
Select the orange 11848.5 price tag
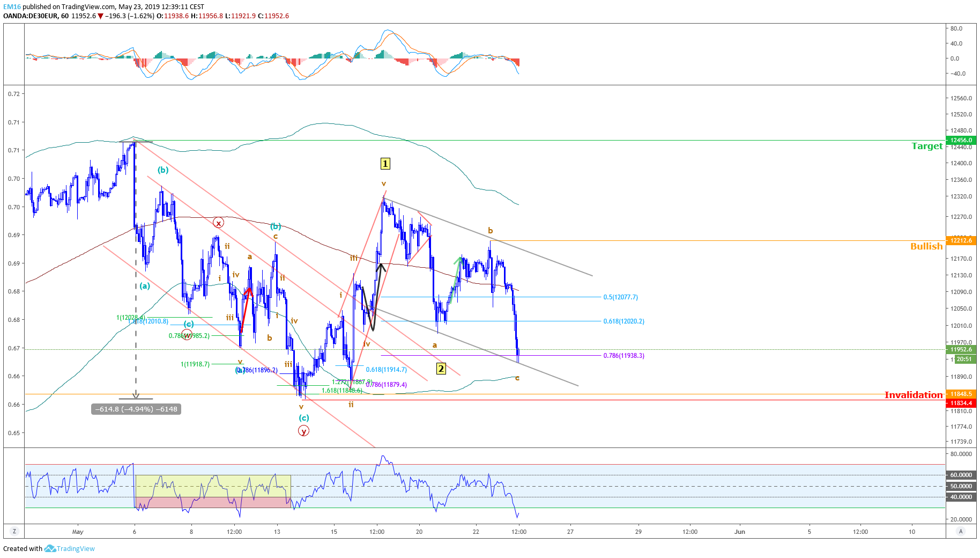961,394
